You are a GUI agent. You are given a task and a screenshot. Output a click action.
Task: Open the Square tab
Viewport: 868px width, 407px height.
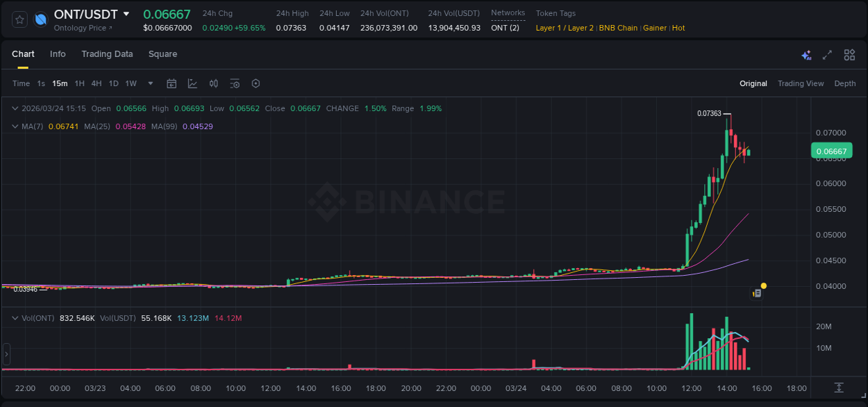(162, 54)
